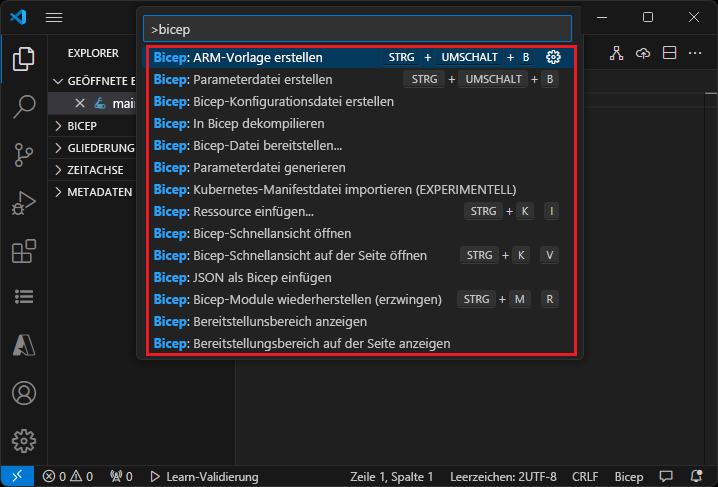This screenshot has width=718, height=487.
Task: Open the Manage gear in activity bar
Action: pos(24,441)
